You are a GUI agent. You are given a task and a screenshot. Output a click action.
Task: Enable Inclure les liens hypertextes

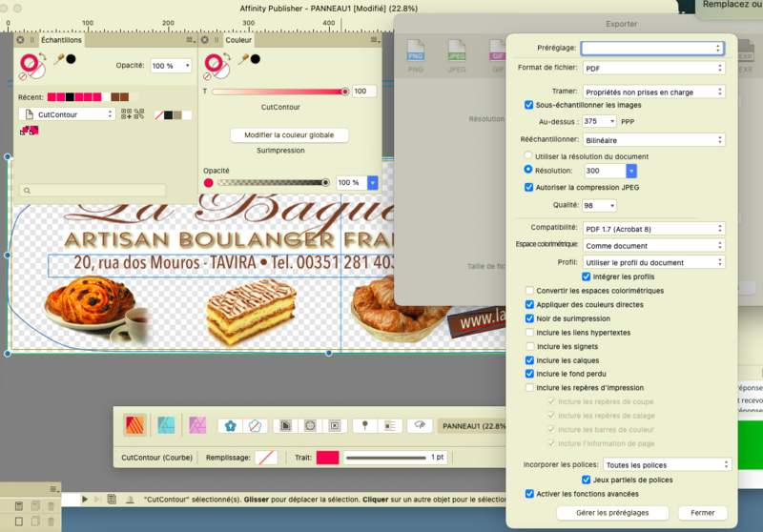point(529,333)
